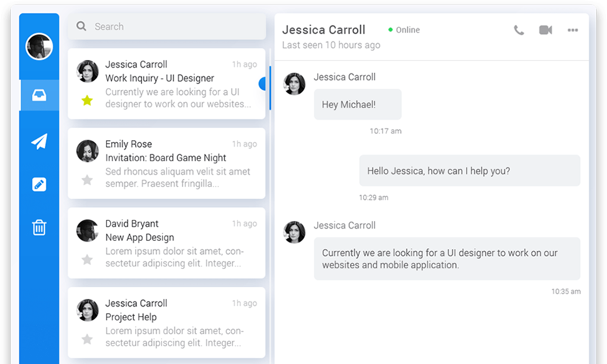Star the New App Design message
607x364 pixels.
(x=87, y=259)
